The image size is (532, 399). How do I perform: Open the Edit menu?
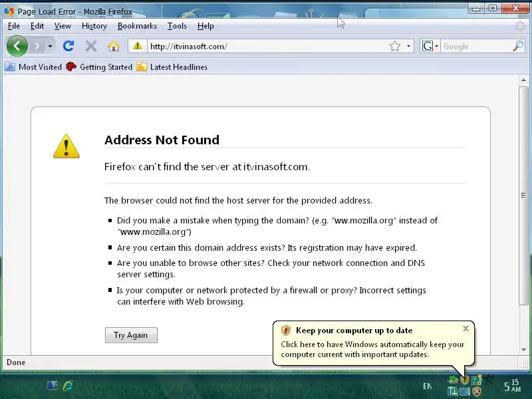click(x=37, y=26)
